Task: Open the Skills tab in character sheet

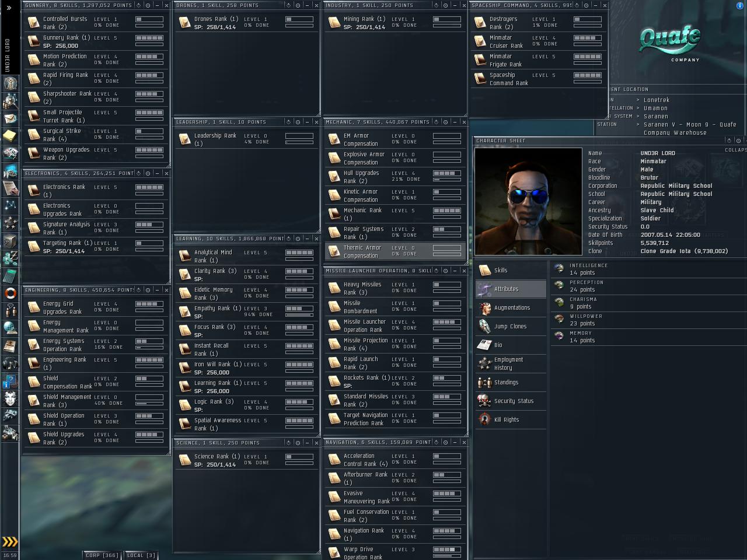Action: tap(511, 270)
